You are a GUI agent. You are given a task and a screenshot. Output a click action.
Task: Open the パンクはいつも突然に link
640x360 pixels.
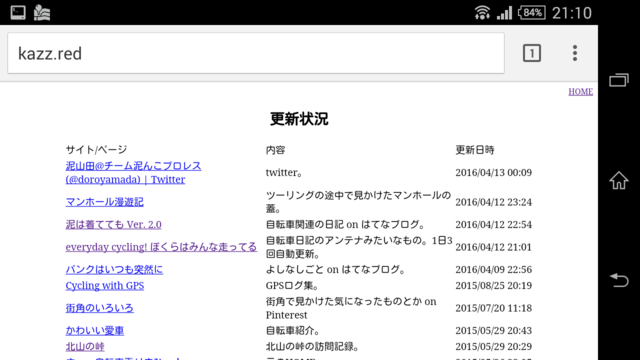(114, 269)
